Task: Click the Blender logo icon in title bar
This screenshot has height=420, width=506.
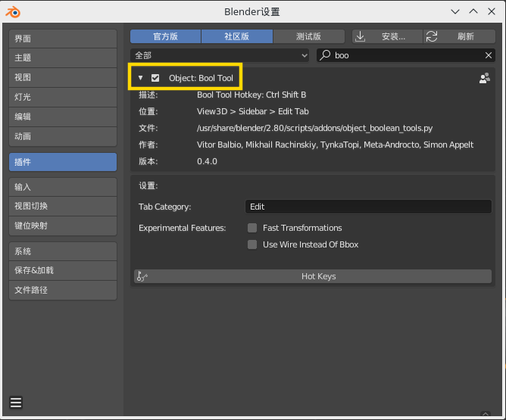Action: 13,12
